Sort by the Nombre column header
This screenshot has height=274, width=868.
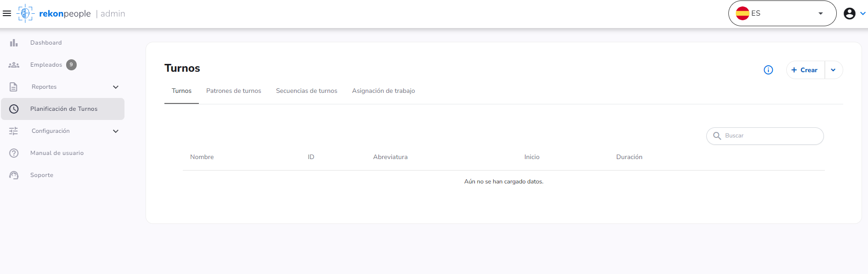click(202, 157)
